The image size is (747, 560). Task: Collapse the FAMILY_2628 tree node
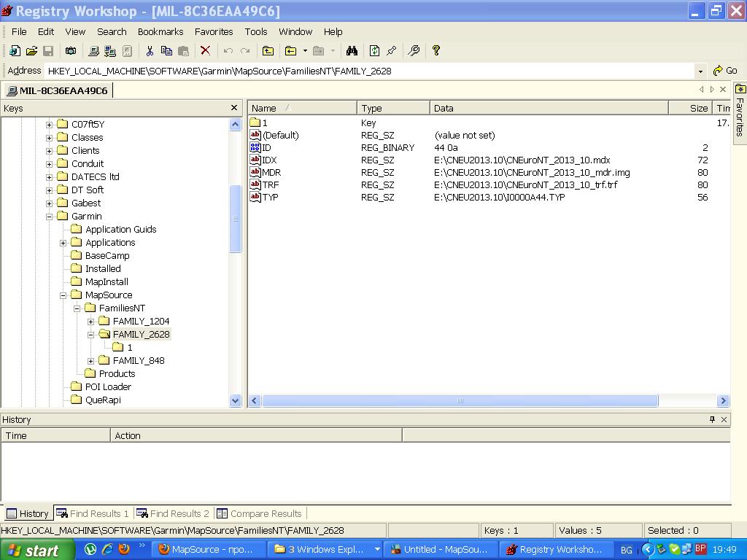[91, 335]
